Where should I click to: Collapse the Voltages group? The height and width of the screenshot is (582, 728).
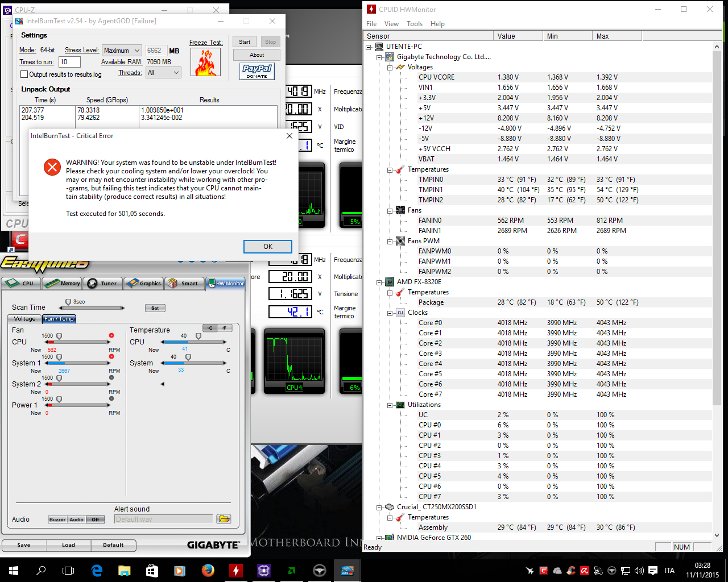[x=390, y=67]
